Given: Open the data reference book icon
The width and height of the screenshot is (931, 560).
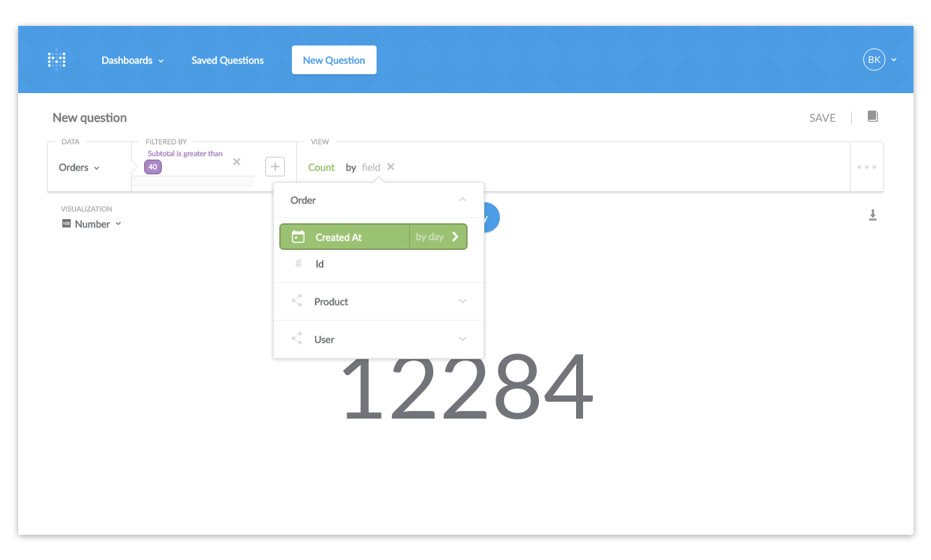Looking at the screenshot, I should tap(872, 116).
